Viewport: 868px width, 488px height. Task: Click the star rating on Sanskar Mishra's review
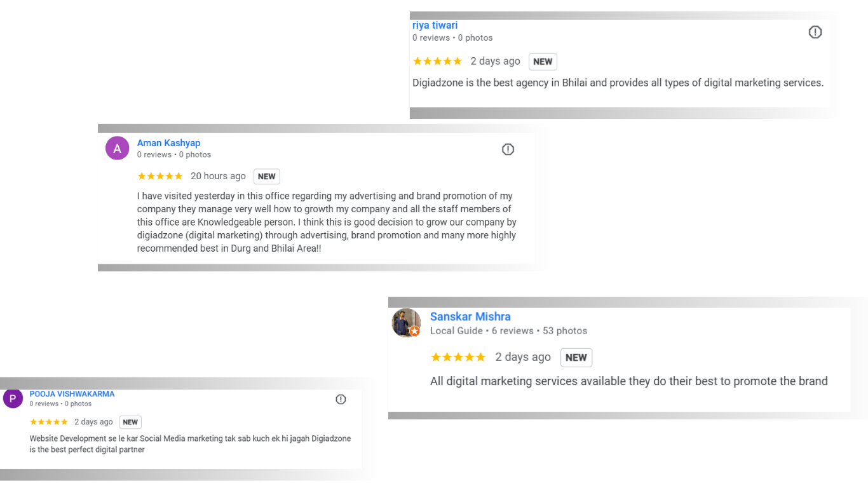(x=458, y=357)
